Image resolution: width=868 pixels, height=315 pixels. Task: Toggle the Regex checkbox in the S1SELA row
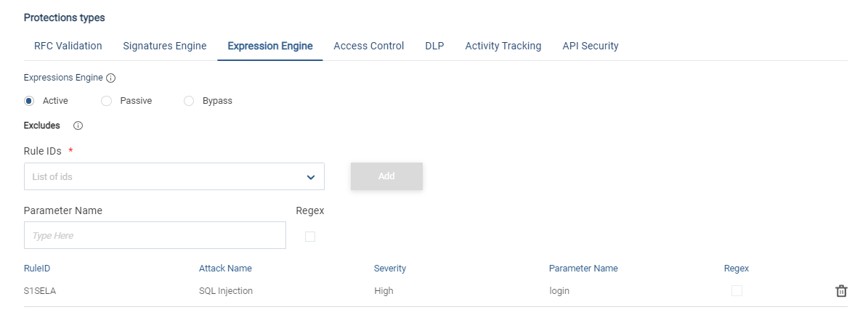pyautogui.click(x=737, y=291)
